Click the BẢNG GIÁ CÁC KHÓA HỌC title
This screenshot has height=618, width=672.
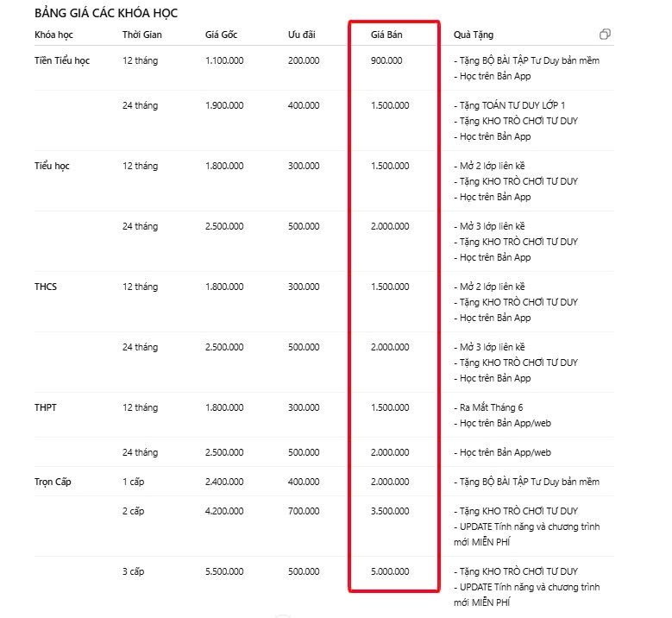(106, 14)
